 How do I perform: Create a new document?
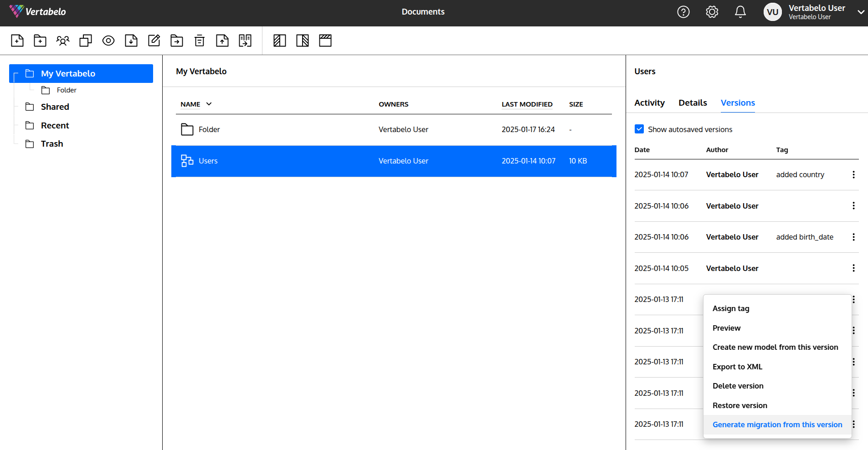click(17, 40)
